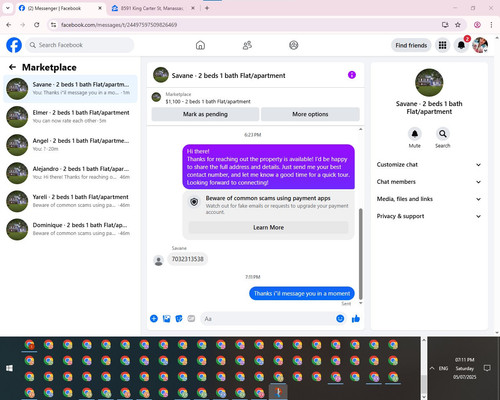
Task: Open the Chrome three-dot menu
Action: (x=491, y=25)
